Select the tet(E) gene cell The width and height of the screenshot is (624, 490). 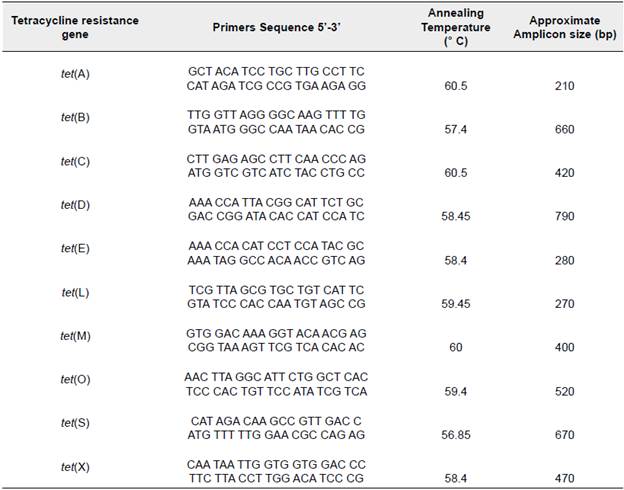(x=76, y=248)
